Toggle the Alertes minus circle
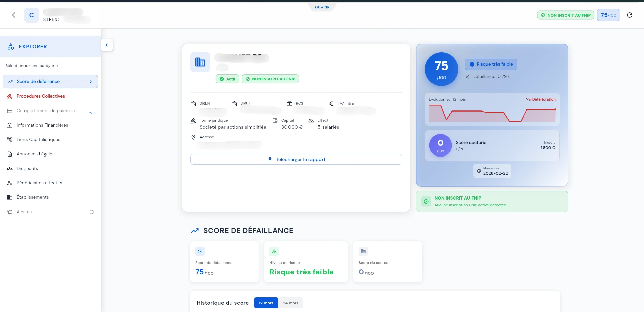This screenshot has height=312, width=644. [x=92, y=212]
